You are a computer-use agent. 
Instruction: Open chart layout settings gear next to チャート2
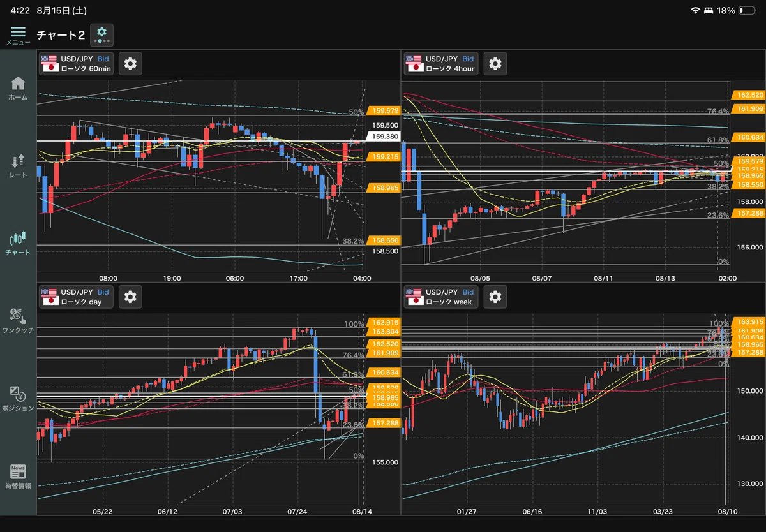[101, 34]
